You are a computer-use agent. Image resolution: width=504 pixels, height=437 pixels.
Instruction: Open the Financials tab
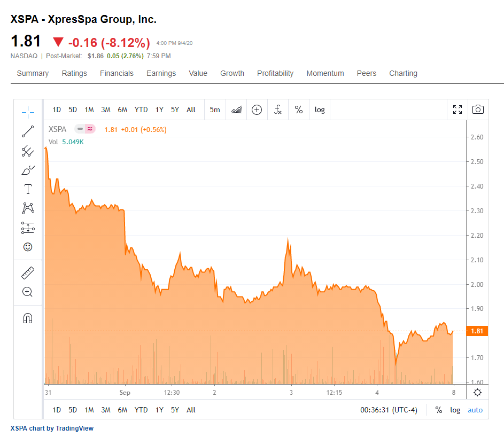(x=117, y=73)
